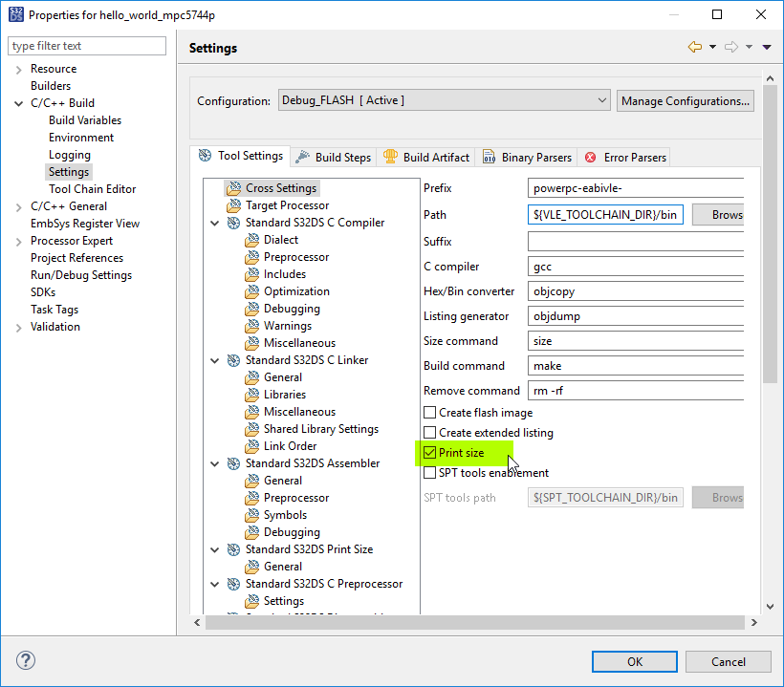This screenshot has width=784, height=687.
Task: Click the Symbols settings icon
Action: click(252, 515)
